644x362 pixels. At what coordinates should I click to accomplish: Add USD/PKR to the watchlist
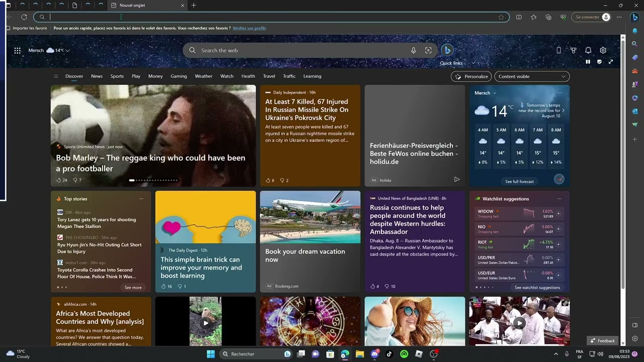click(x=558, y=260)
